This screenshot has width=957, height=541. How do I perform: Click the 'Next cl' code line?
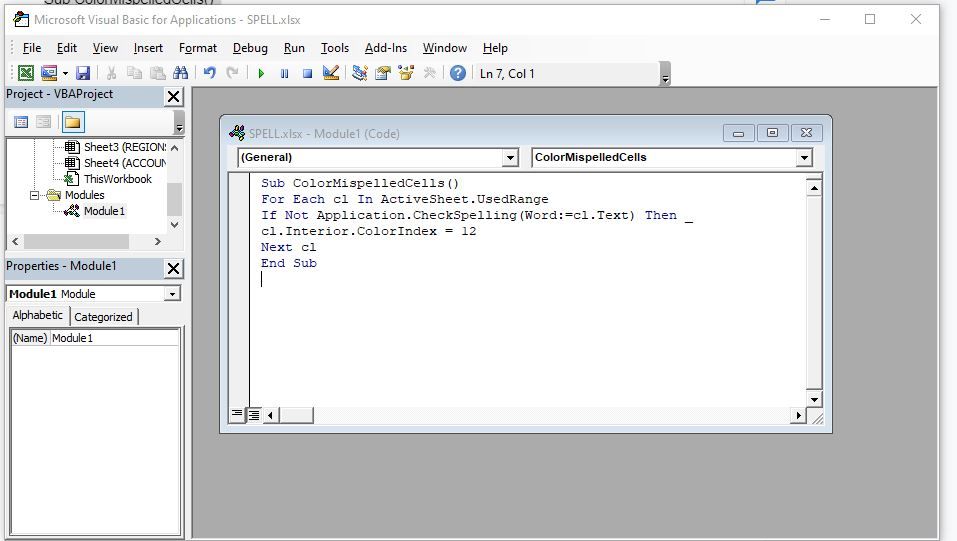pyautogui.click(x=288, y=247)
